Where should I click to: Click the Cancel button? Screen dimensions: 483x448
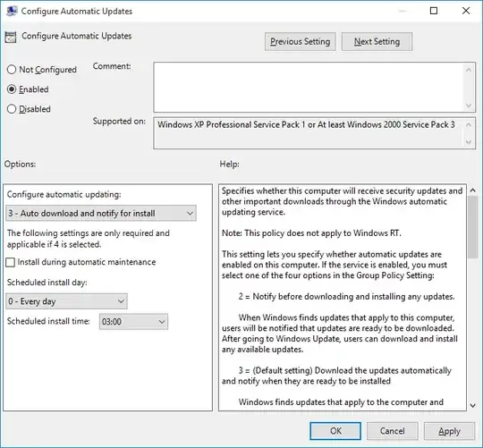tap(392, 431)
